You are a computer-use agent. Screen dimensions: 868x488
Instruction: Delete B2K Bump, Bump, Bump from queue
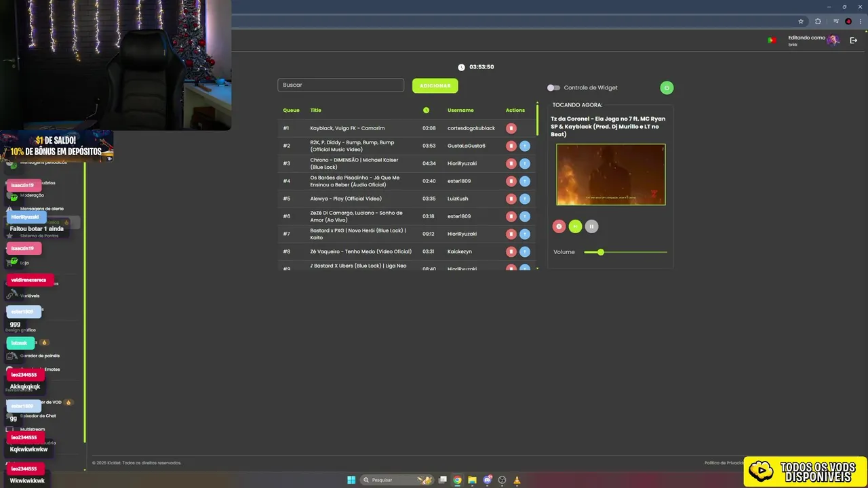coord(511,146)
